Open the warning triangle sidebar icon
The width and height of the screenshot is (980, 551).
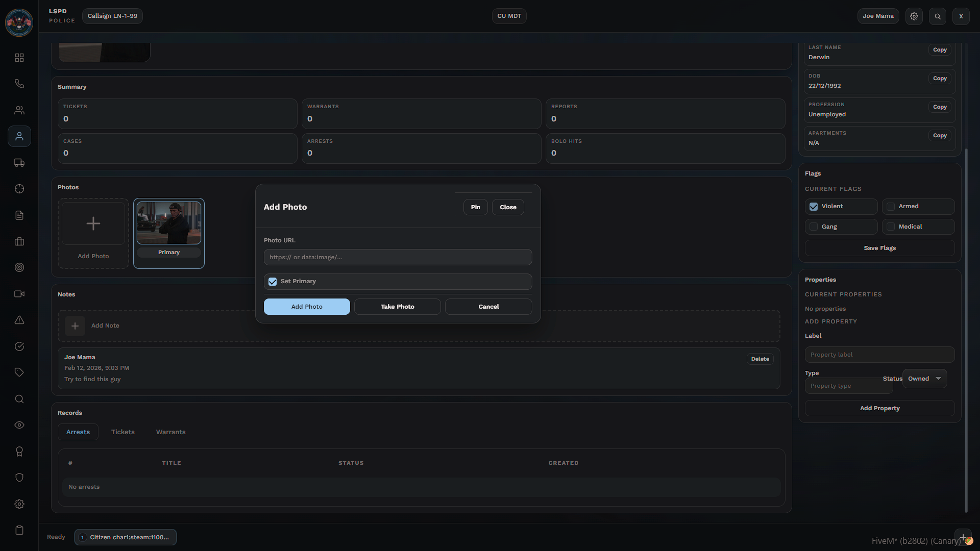19,320
